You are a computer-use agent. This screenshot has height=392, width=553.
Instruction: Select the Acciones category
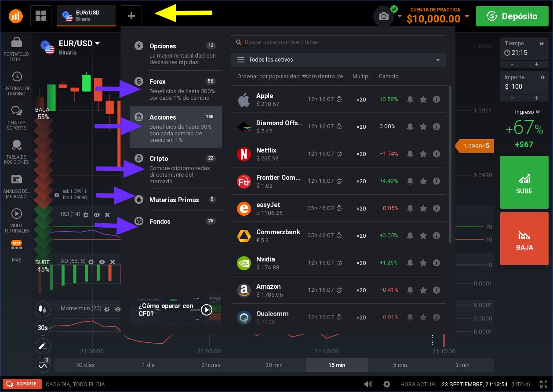point(176,127)
